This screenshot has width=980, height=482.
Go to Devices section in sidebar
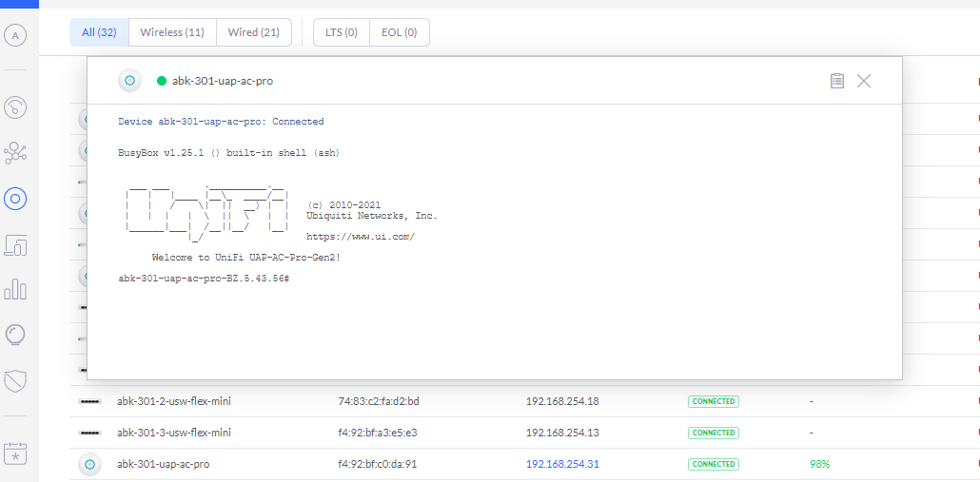(x=15, y=199)
